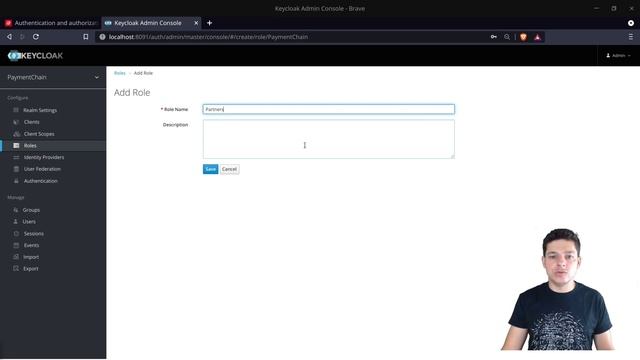
Task: Follow the Roles breadcrumb link
Action: coord(120,73)
